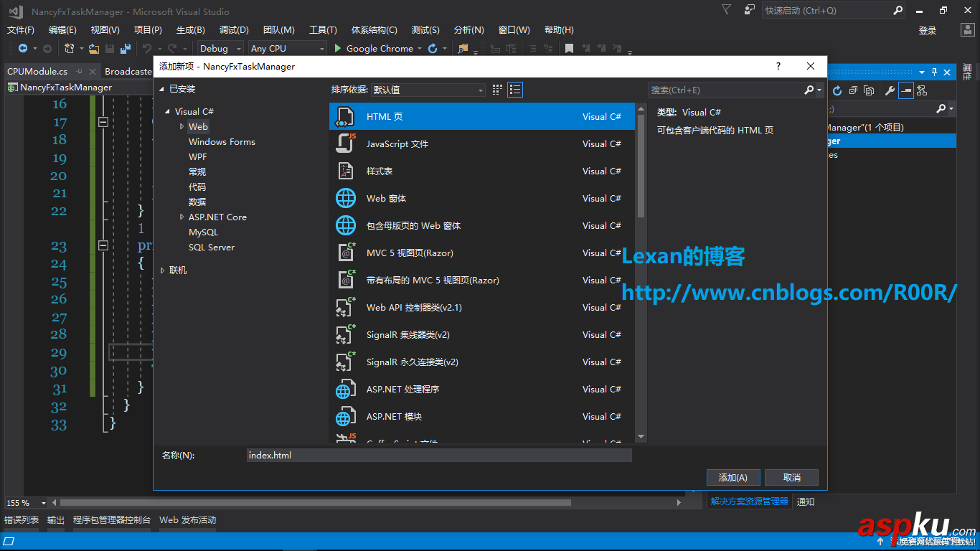This screenshot has height=551, width=980.
Task: Switch the template list to small icons view
Action: [x=498, y=90]
